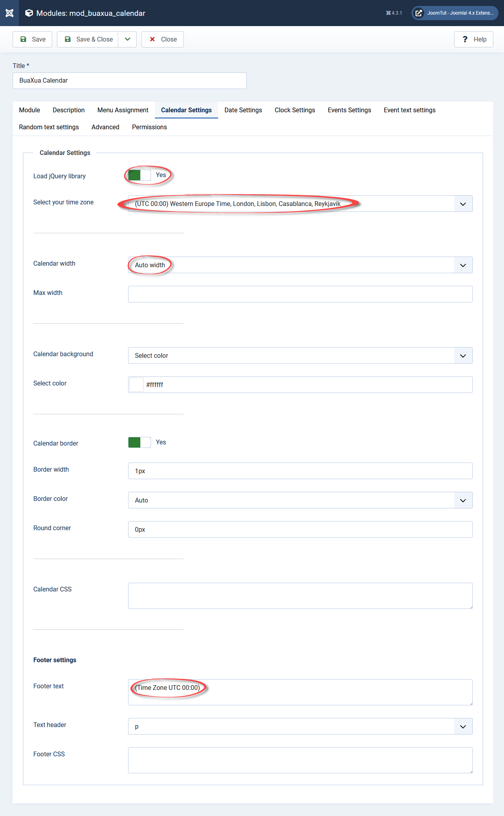Click the Calendar border label

click(56, 443)
